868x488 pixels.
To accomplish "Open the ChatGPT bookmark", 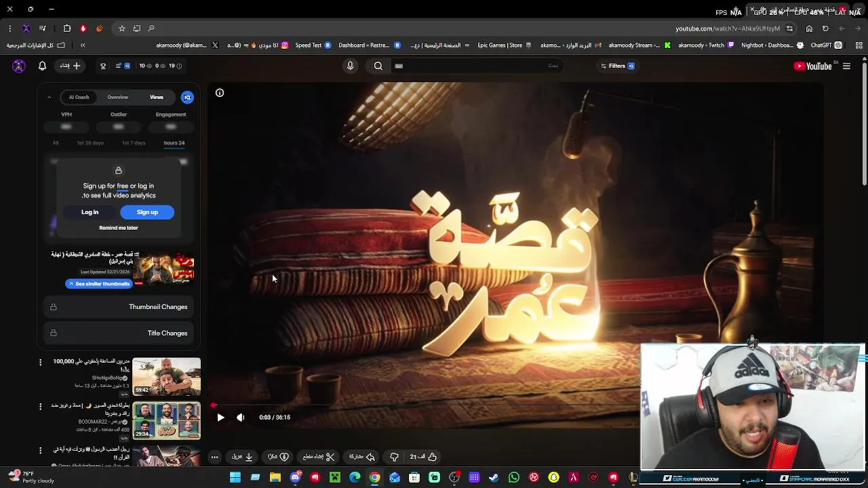I will 826,45.
